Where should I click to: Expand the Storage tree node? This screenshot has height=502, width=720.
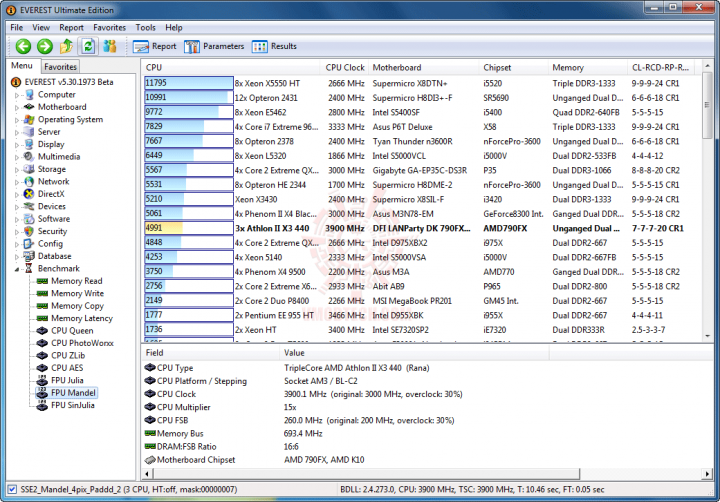17,169
